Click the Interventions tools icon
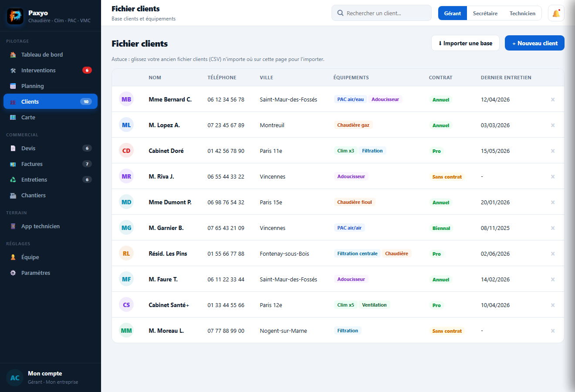The image size is (575, 392). (x=13, y=70)
